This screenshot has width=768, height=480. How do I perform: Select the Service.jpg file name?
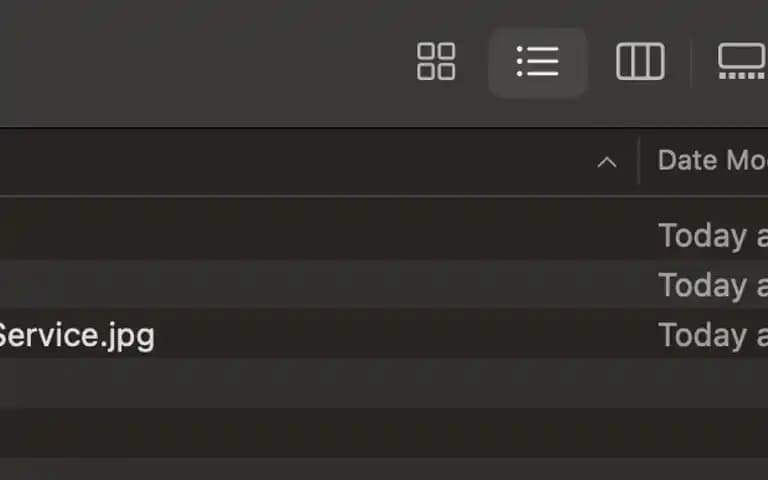[x=76, y=336]
